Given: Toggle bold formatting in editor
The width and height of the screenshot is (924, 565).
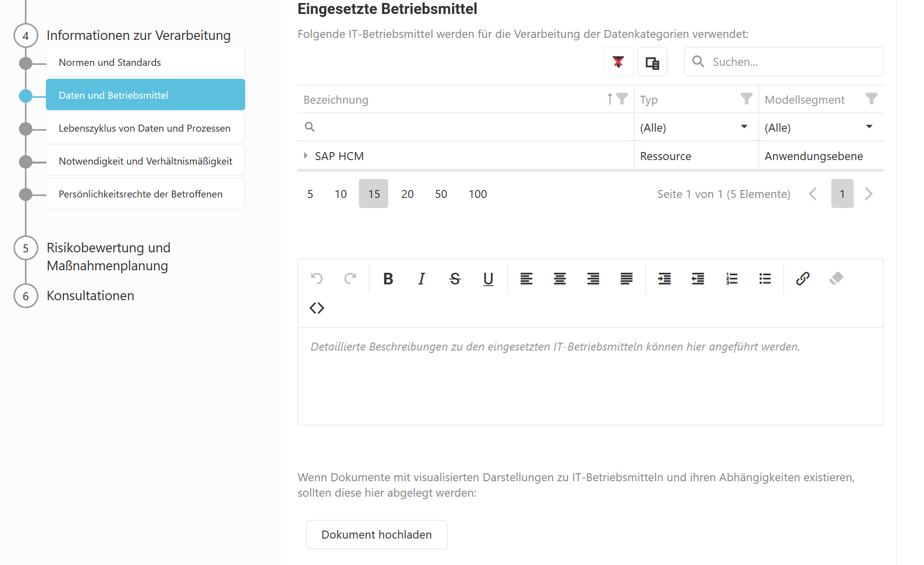Looking at the screenshot, I should (x=388, y=279).
